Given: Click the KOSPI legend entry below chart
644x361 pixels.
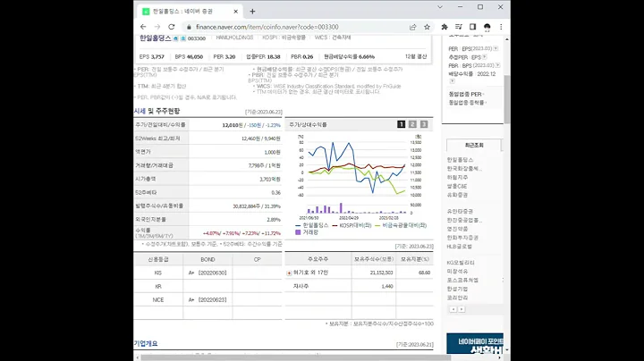Looking at the screenshot, I should click(352, 225).
